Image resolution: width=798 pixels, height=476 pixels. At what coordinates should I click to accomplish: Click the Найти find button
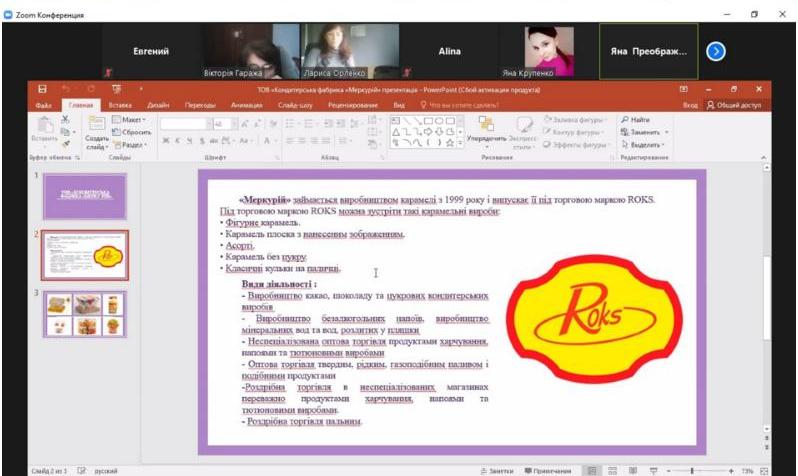[635, 120]
